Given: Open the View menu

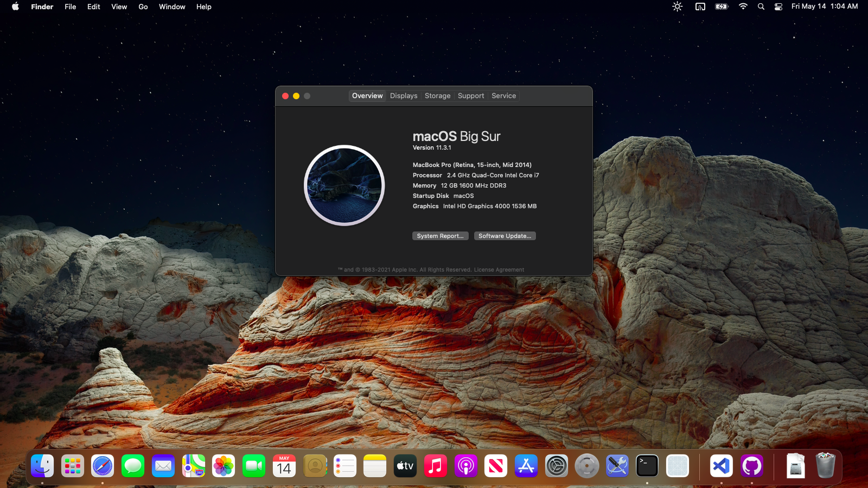Looking at the screenshot, I should [x=119, y=7].
